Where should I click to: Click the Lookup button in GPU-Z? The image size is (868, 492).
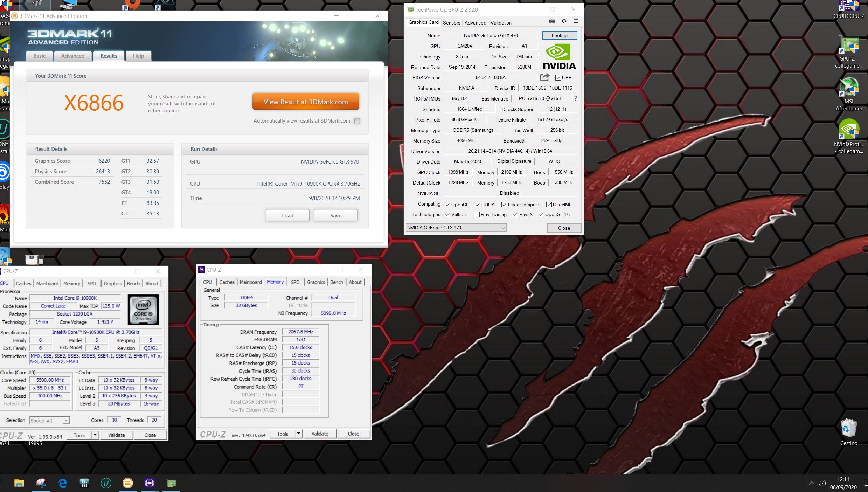[560, 35]
